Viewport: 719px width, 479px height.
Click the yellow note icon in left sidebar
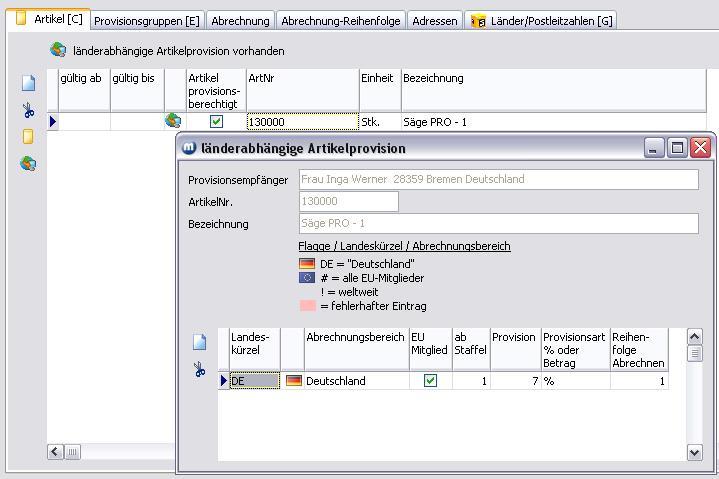pyautogui.click(x=28, y=137)
